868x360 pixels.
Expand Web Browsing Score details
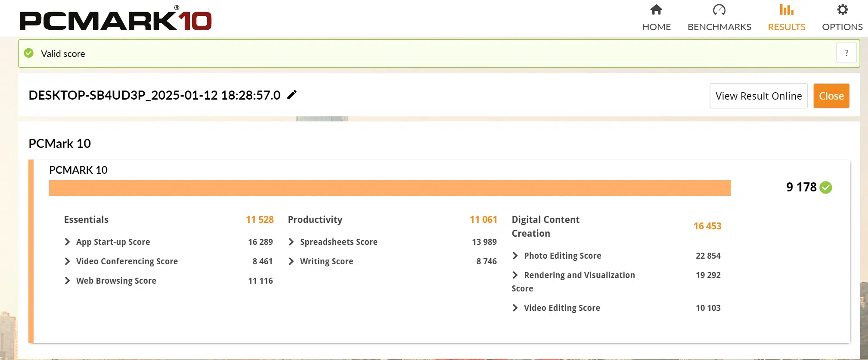(67, 281)
